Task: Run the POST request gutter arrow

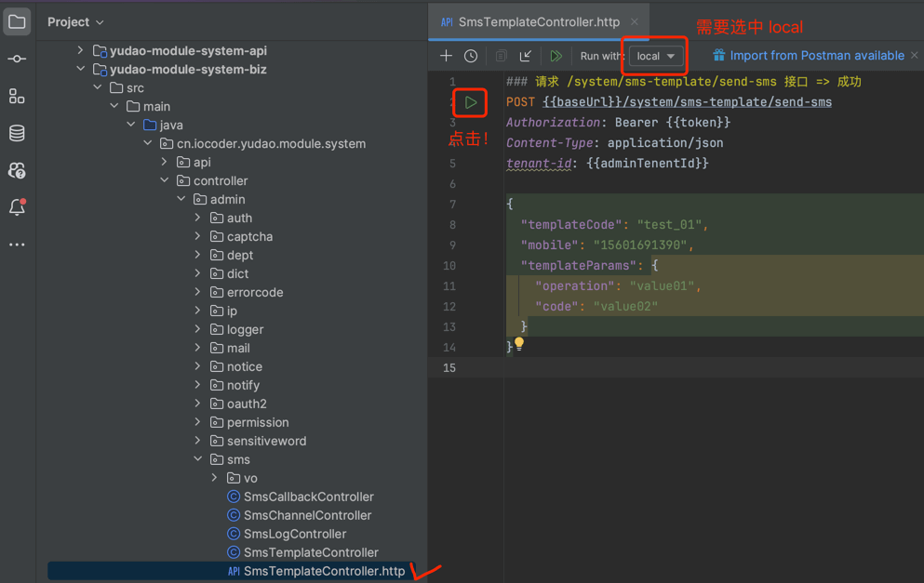Action: point(471,102)
